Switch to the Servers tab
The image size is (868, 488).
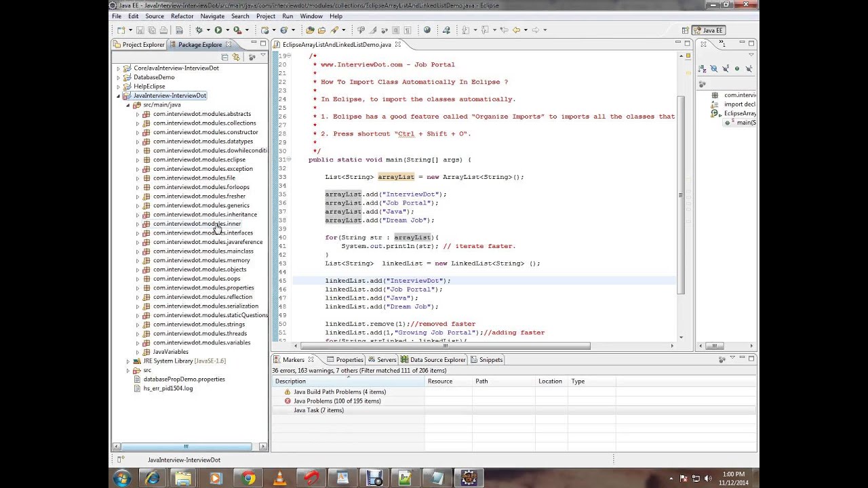click(x=382, y=360)
